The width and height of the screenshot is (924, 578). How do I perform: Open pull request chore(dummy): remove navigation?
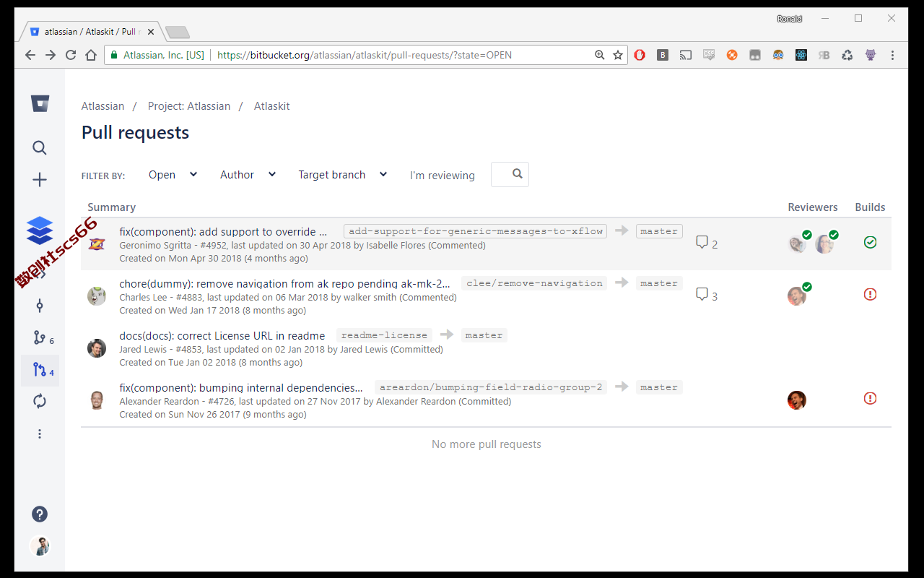(x=284, y=284)
